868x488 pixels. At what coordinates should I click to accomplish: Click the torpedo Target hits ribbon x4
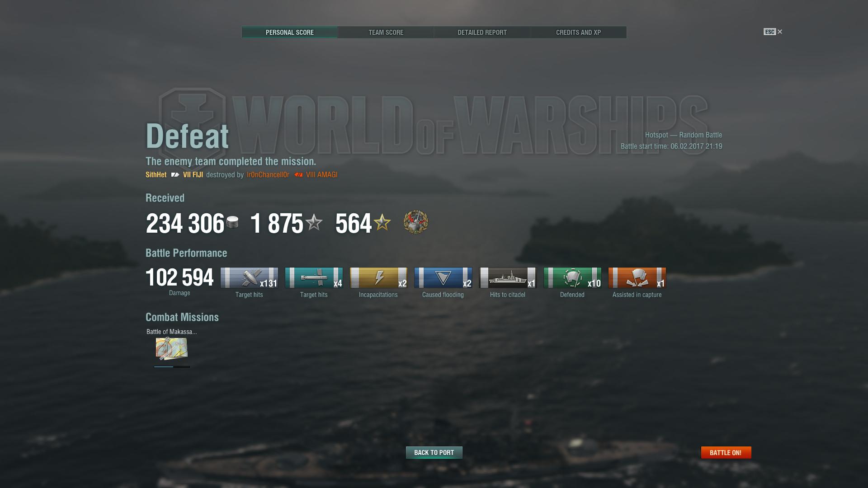(x=314, y=277)
